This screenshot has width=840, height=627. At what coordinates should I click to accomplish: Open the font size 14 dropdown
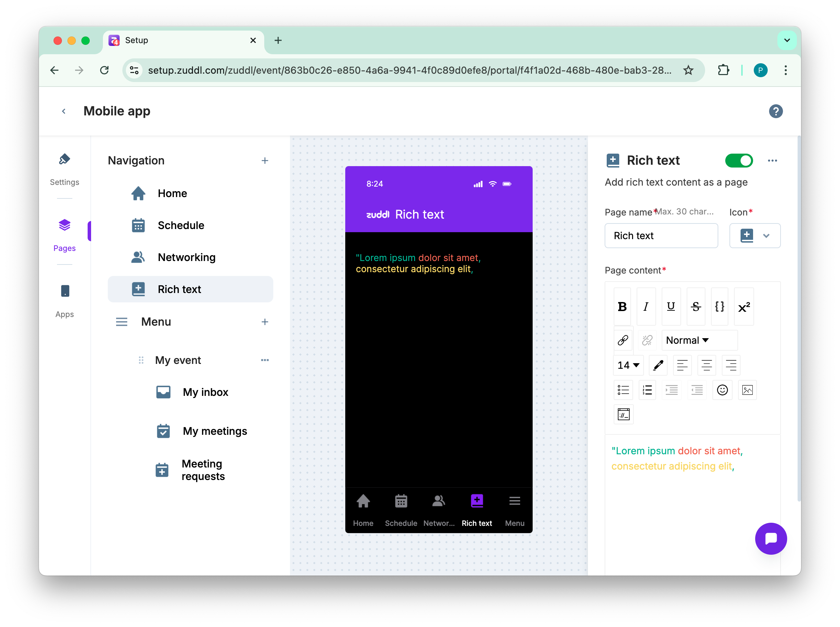(x=628, y=365)
